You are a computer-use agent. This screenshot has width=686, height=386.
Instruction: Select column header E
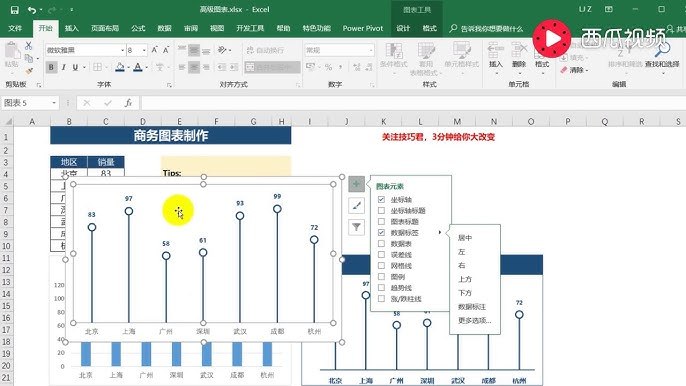coord(179,122)
